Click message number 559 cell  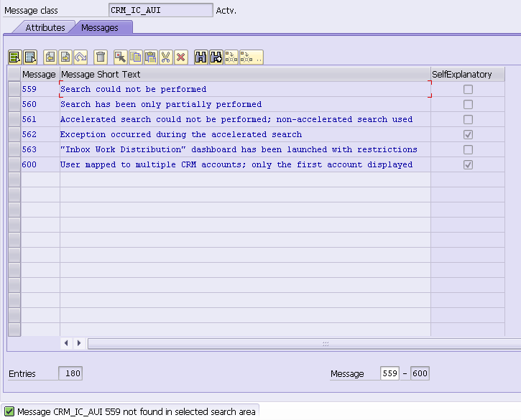pyautogui.click(x=40, y=89)
